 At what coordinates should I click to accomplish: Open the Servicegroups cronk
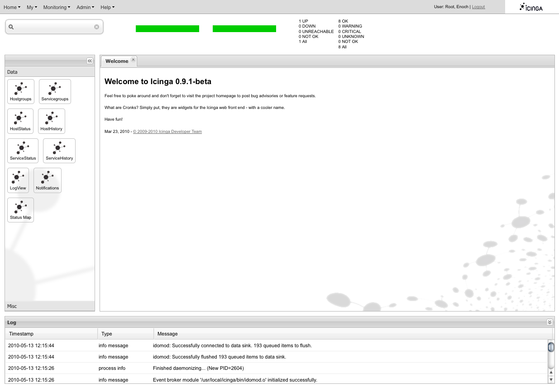[x=55, y=91]
